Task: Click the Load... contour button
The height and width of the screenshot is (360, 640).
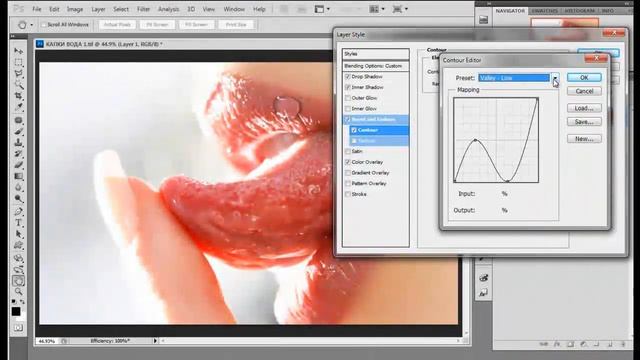Action: tap(584, 108)
